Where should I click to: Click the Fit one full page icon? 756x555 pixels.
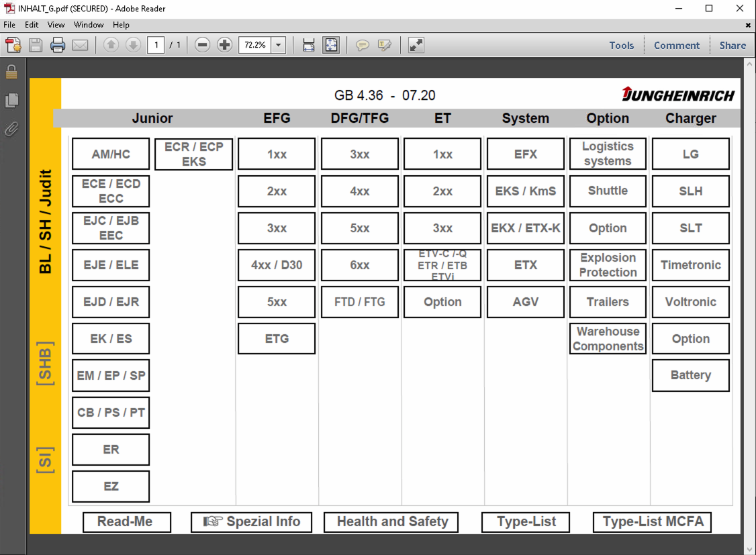click(331, 45)
